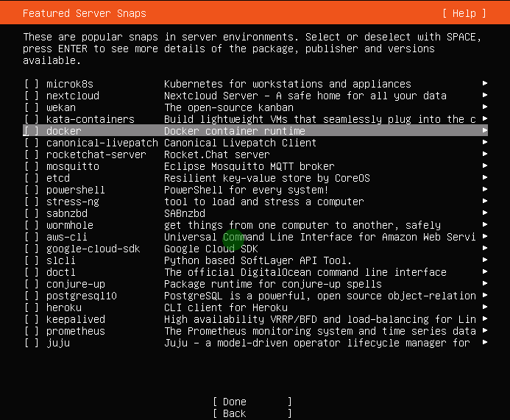Toggle the keepalived snap checkbox
Viewport: 510px width, 420px height.
coord(32,319)
